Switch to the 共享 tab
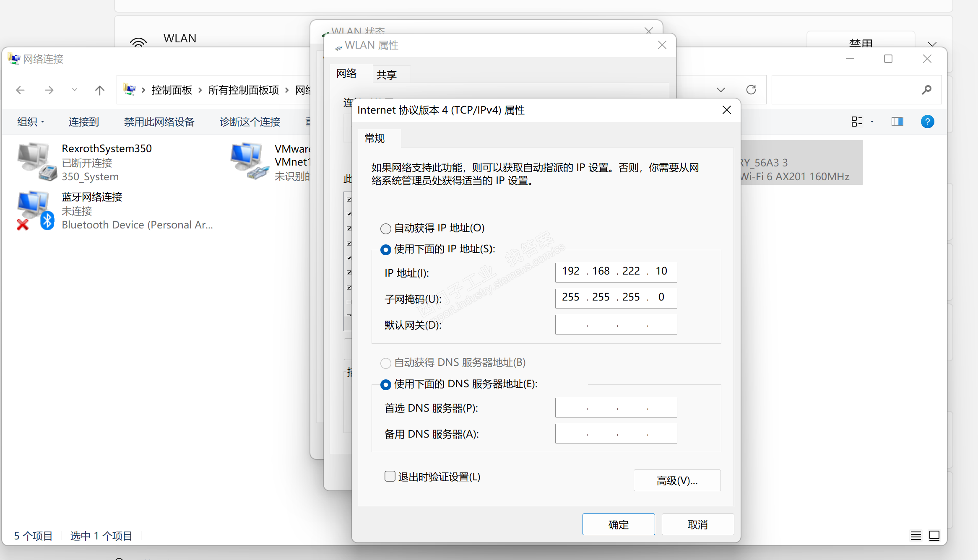This screenshot has width=978, height=560. coord(386,75)
